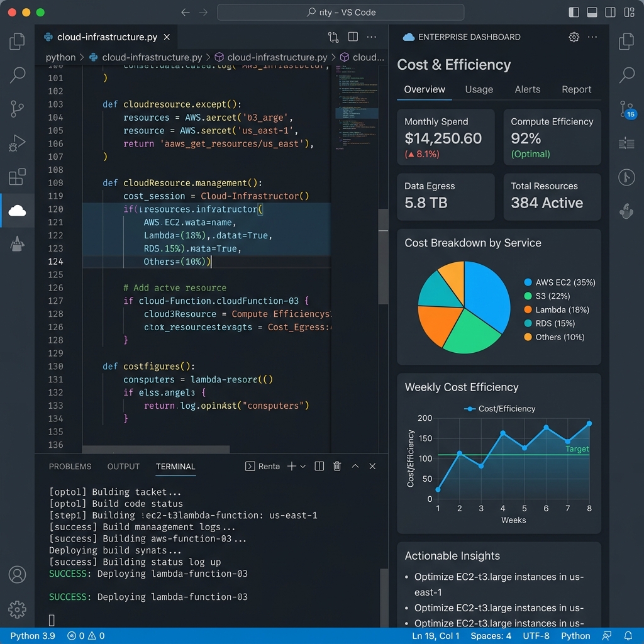Switch to the Overview tab
This screenshot has width=644, height=644.
425,89
